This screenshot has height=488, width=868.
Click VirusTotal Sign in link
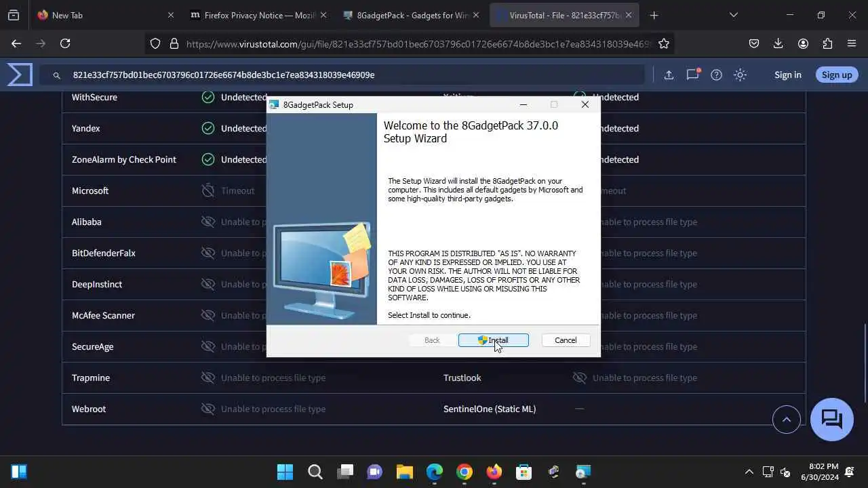coord(787,75)
